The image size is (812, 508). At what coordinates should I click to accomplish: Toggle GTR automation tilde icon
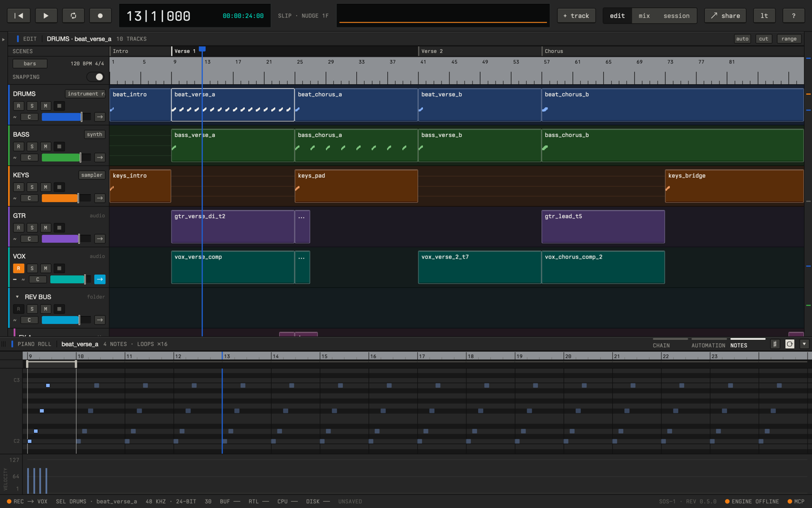click(x=15, y=239)
